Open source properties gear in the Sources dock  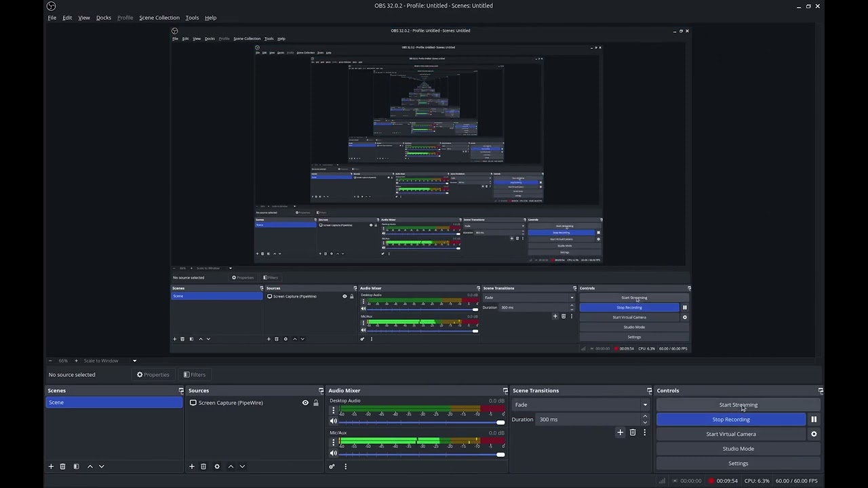point(217,466)
